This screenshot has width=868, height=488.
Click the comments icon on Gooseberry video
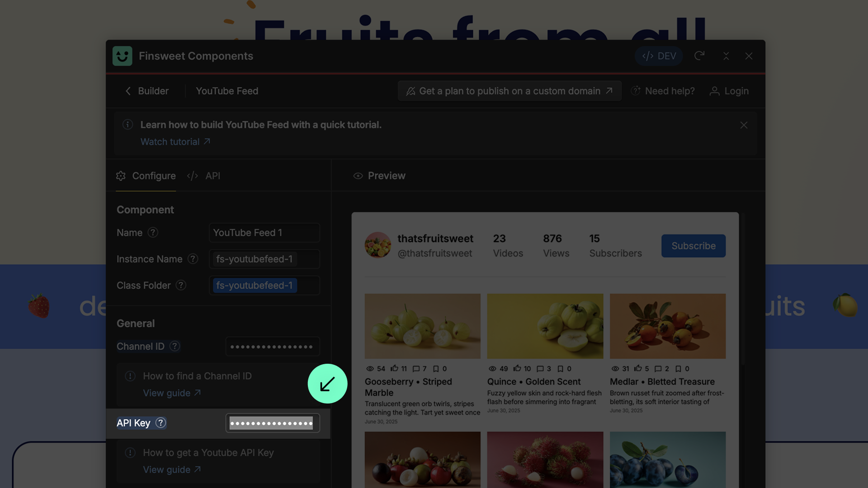coord(416,369)
